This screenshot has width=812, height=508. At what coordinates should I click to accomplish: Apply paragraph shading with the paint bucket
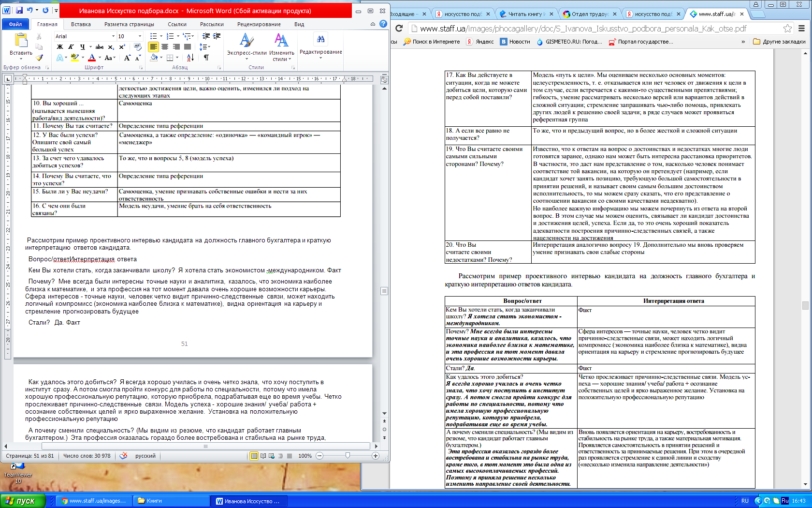click(154, 58)
